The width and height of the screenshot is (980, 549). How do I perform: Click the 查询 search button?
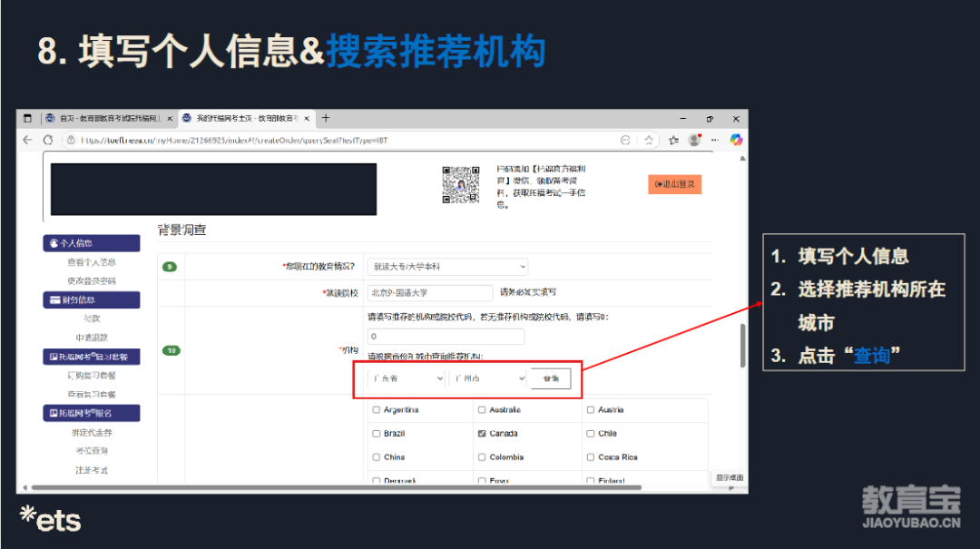(x=551, y=378)
